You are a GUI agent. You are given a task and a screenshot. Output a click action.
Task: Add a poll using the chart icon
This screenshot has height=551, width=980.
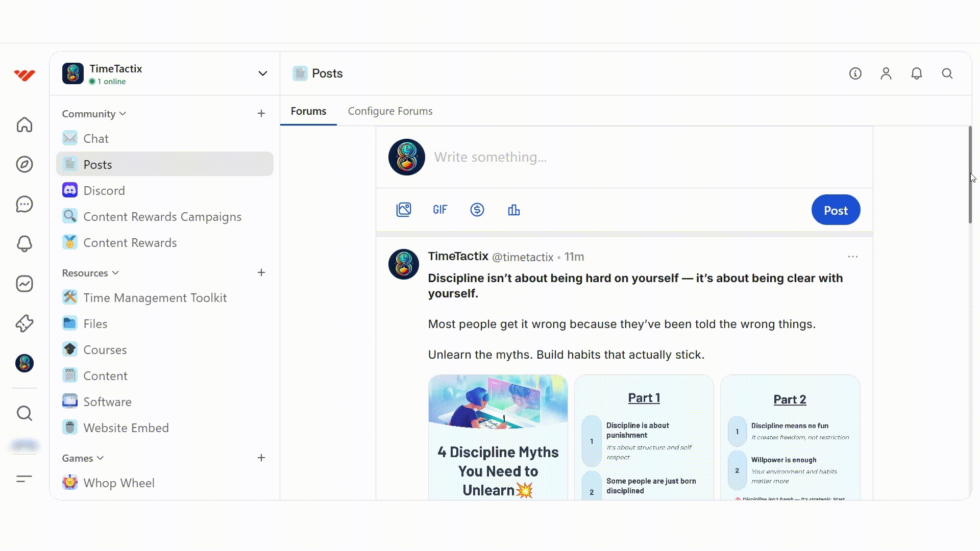[x=513, y=210]
